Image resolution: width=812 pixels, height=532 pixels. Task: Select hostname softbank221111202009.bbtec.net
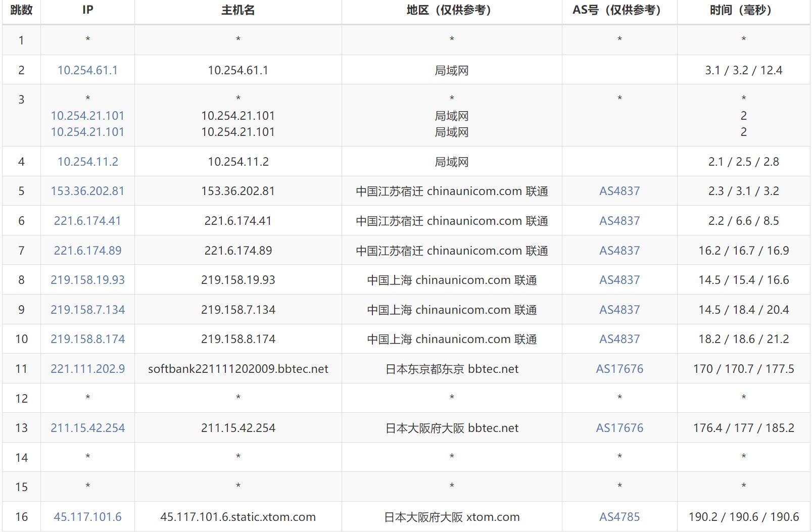click(238, 369)
